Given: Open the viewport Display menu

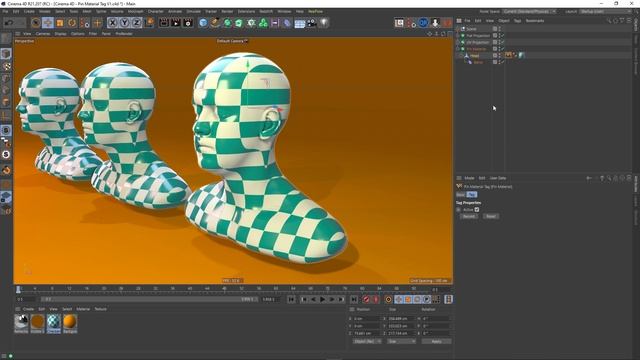Looking at the screenshot, I should (60, 34).
